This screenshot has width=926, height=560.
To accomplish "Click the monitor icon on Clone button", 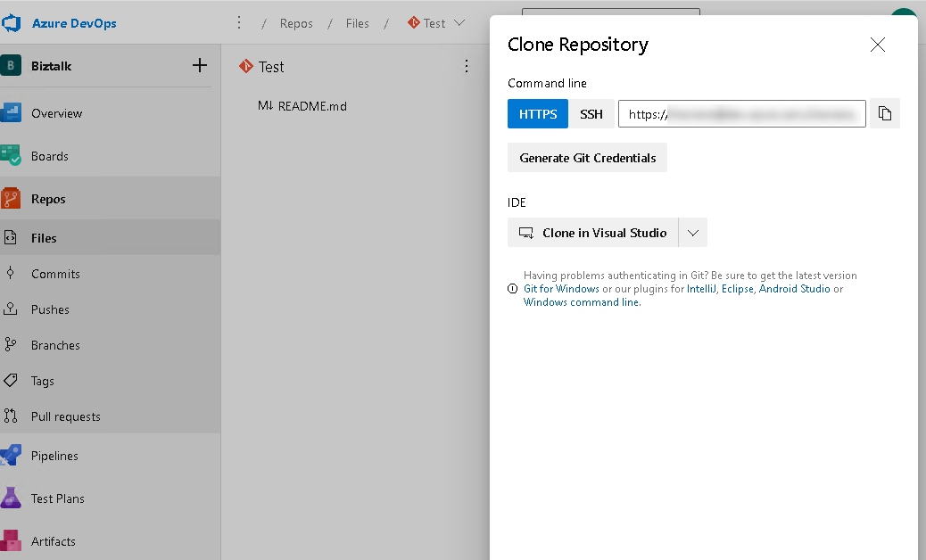I will click(x=526, y=233).
